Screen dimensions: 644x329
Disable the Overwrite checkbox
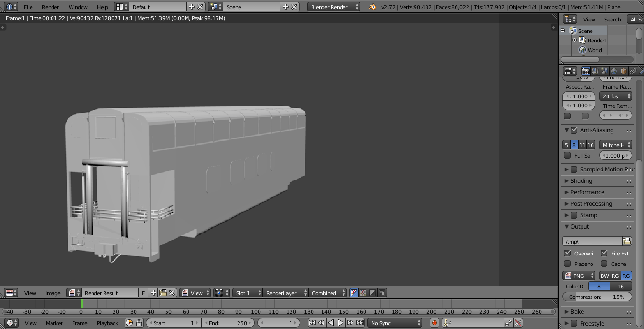pos(567,253)
